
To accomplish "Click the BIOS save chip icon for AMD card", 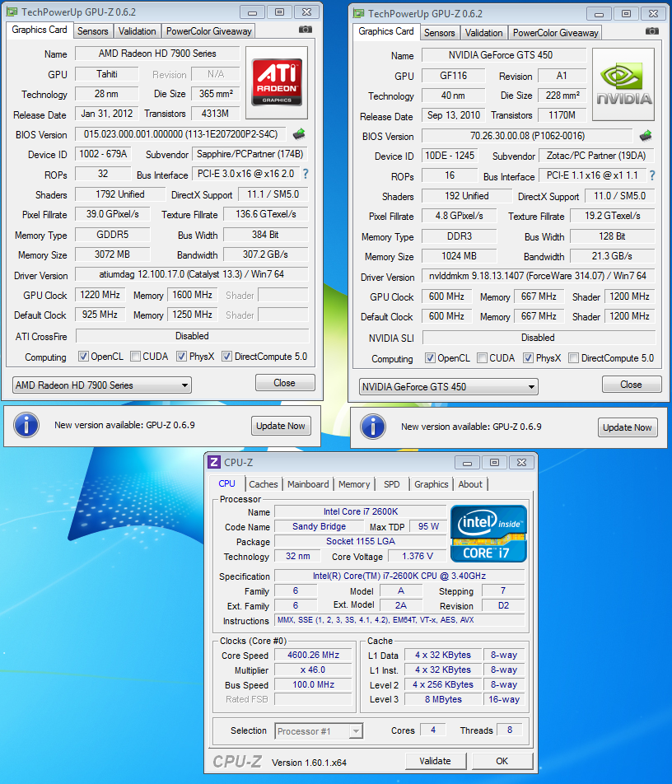I will [x=300, y=134].
